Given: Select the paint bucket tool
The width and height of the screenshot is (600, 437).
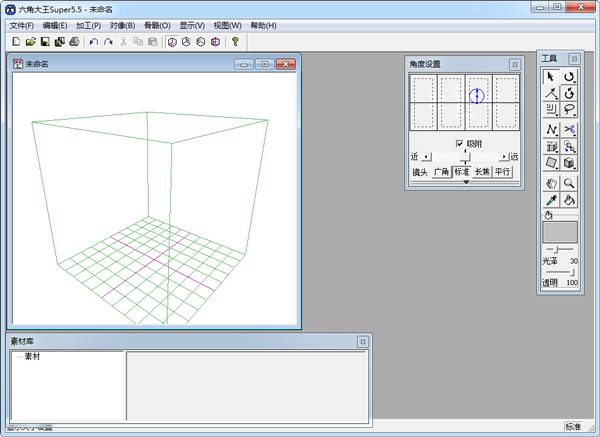Looking at the screenshot, I should (x=569, y=200).
